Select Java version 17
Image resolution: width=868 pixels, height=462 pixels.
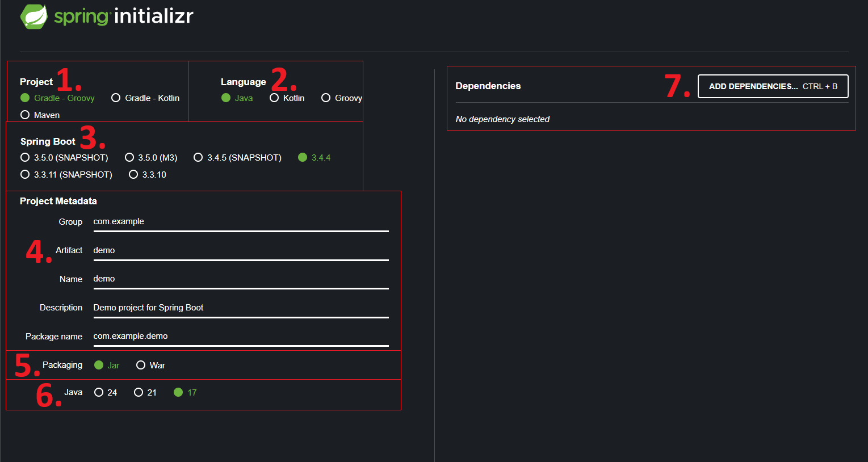click(185, 392)
